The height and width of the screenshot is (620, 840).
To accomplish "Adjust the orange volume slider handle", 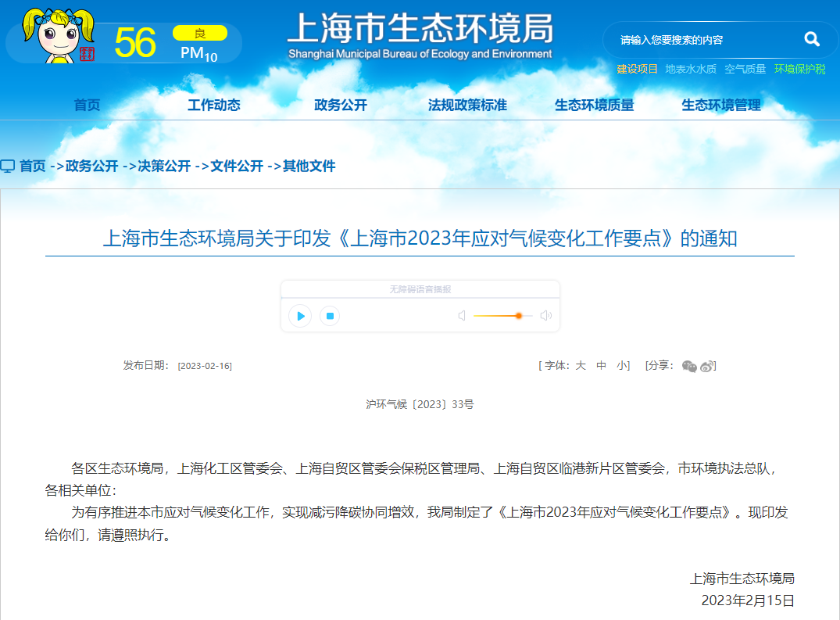I will pos(518,316).
